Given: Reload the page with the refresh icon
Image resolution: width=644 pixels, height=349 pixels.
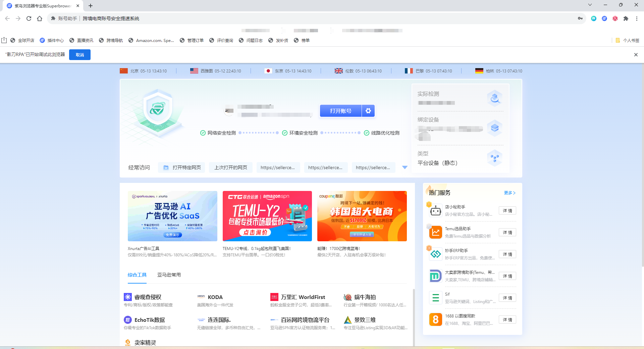Looking at the screenshot, I should [29, 18].
